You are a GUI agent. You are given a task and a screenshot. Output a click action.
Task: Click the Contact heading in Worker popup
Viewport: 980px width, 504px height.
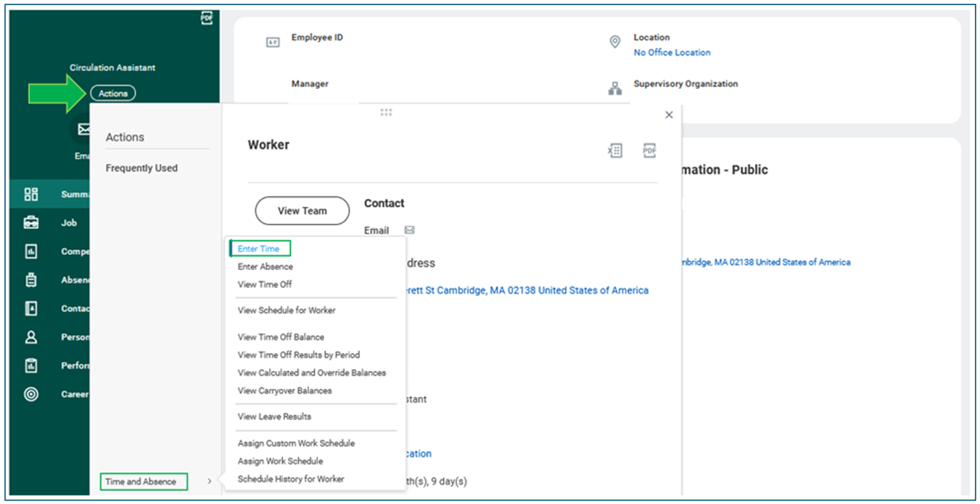click(384, 203)
